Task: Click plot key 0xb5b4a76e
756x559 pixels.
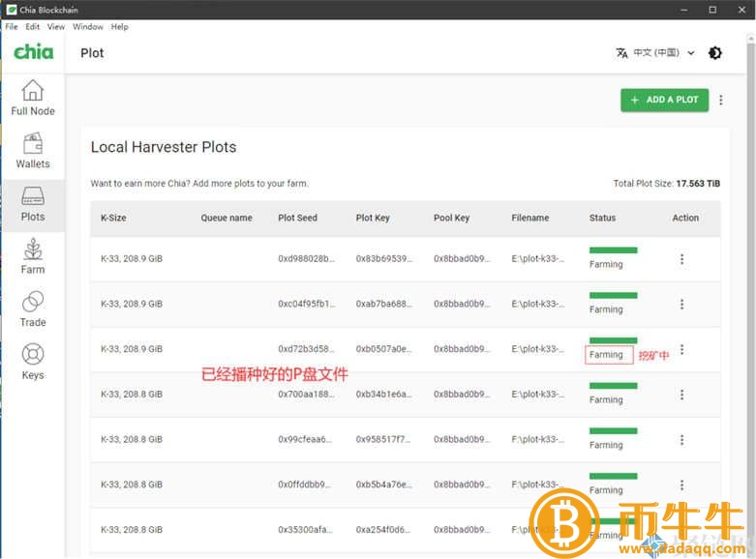Action: (x=384, y=485)
